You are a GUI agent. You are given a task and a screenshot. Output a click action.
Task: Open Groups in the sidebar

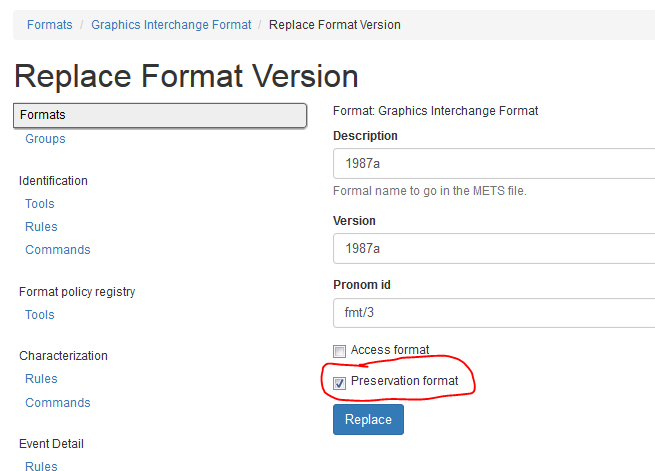(45, 139)
